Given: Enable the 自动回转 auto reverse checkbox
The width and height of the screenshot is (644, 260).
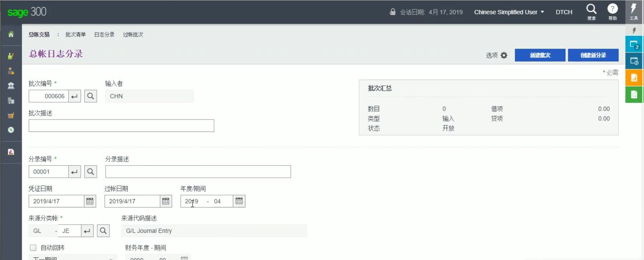Looking at the screenshot, I should tap(33, 248).
